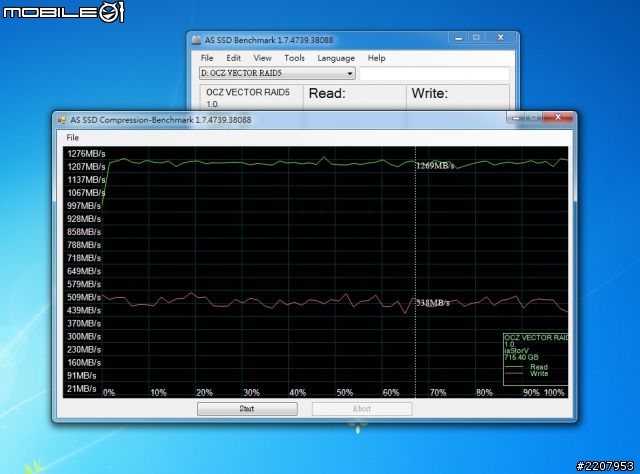Click the Write entry in graph legend
The width and height of the screenshot is (640, 474).
[x=539, y=374]
